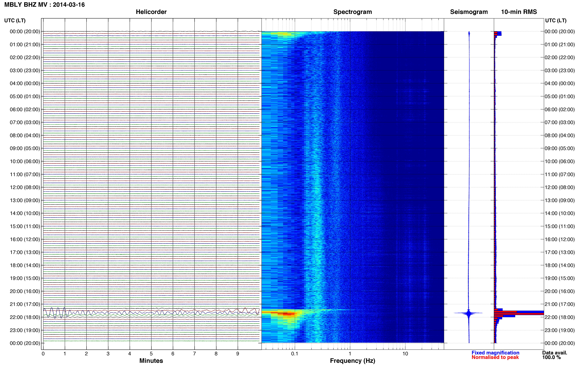The width and height of the screenshot is (588, 368).
Task: Click the right '06:00 (02:00)' time label
Action: tap(560, 110)
